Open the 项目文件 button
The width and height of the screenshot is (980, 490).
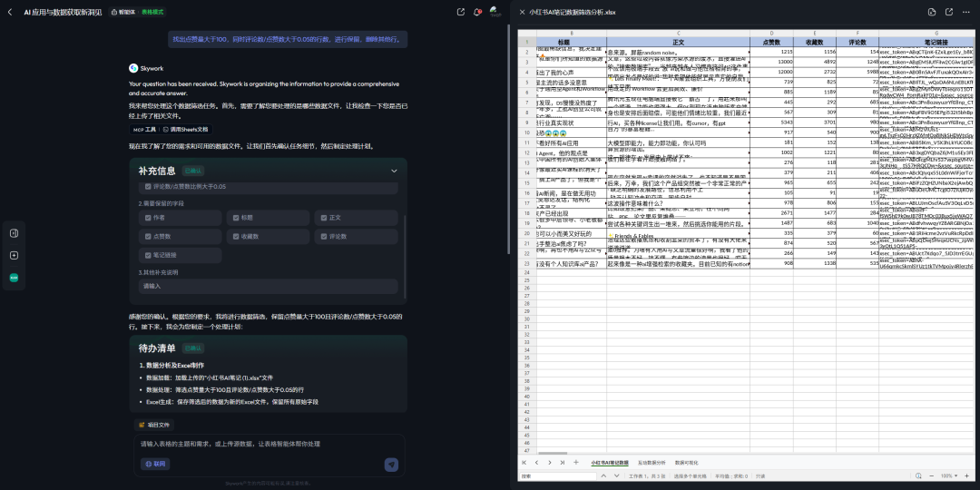[x=153, y=425]
